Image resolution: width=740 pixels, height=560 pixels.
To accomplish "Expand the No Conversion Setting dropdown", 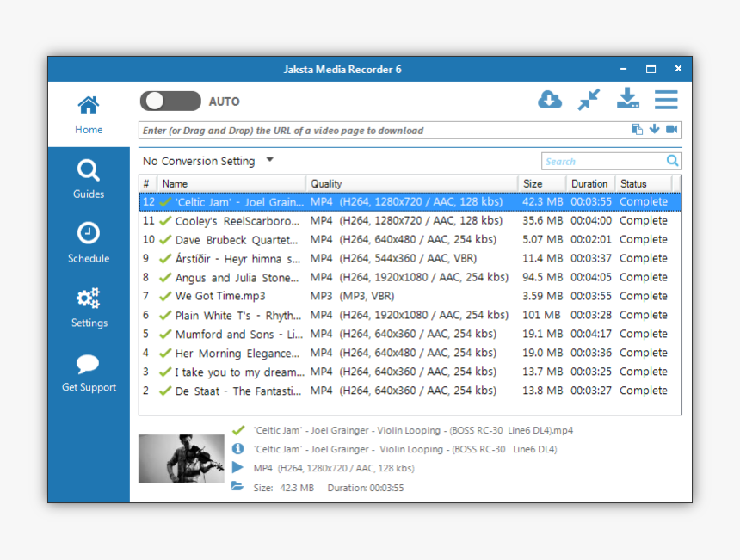I will pos(269,159).
